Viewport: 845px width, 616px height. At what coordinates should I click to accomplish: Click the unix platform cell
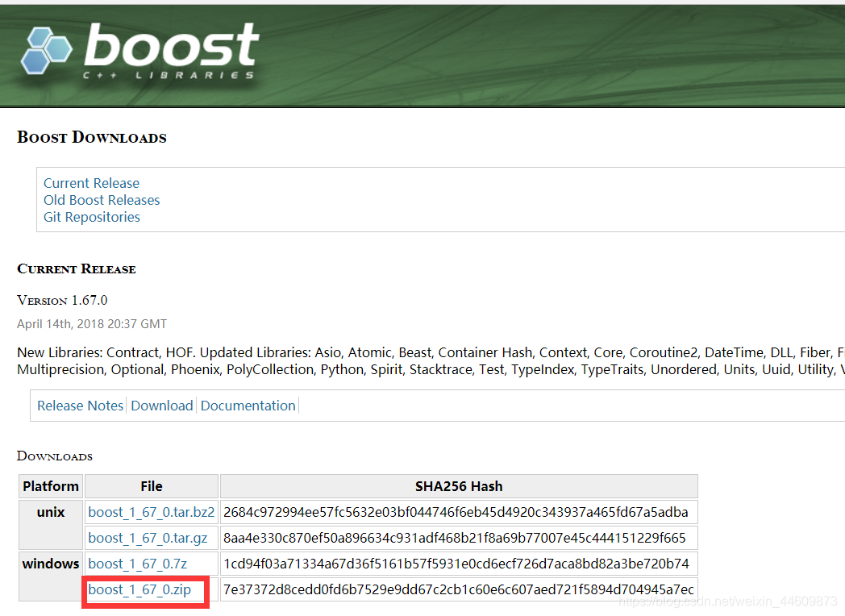click(x=51, y=525)
